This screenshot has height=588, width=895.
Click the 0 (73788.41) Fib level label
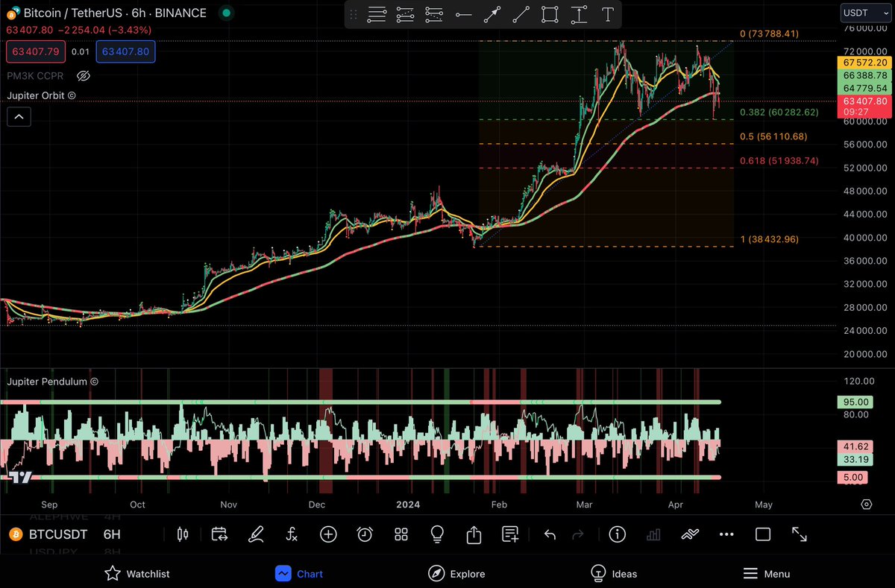click(769, 34)
